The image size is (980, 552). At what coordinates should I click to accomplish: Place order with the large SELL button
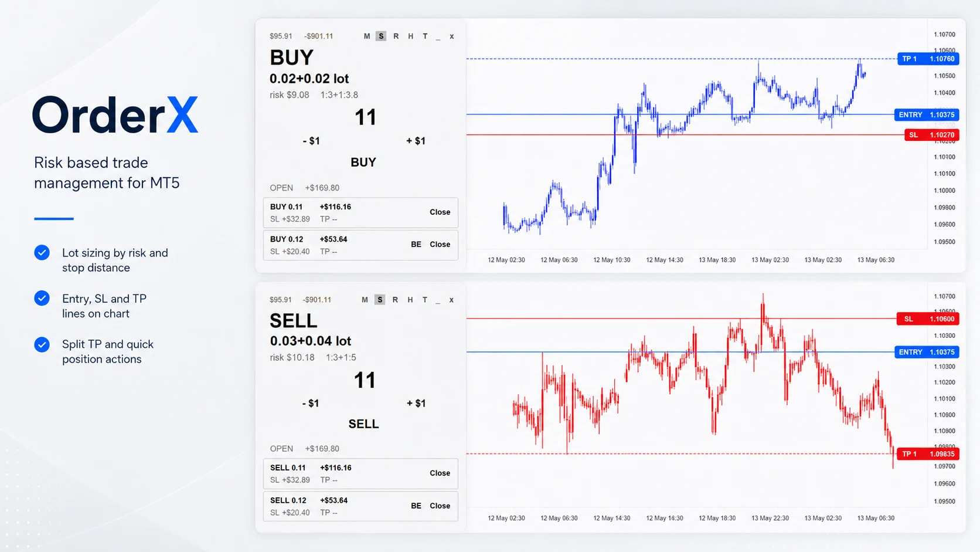pyautogui.click(x=363, y=424)
